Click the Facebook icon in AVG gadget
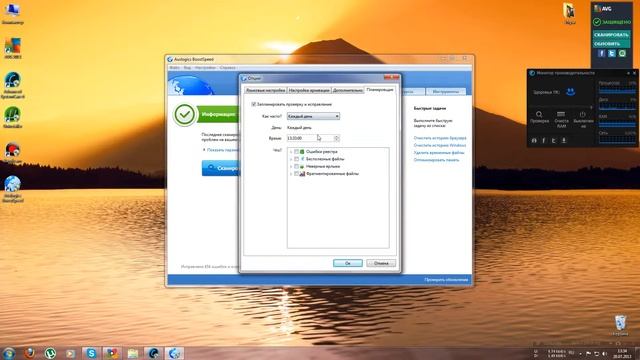This screenshot has width=640, height=360. (601, 53)
